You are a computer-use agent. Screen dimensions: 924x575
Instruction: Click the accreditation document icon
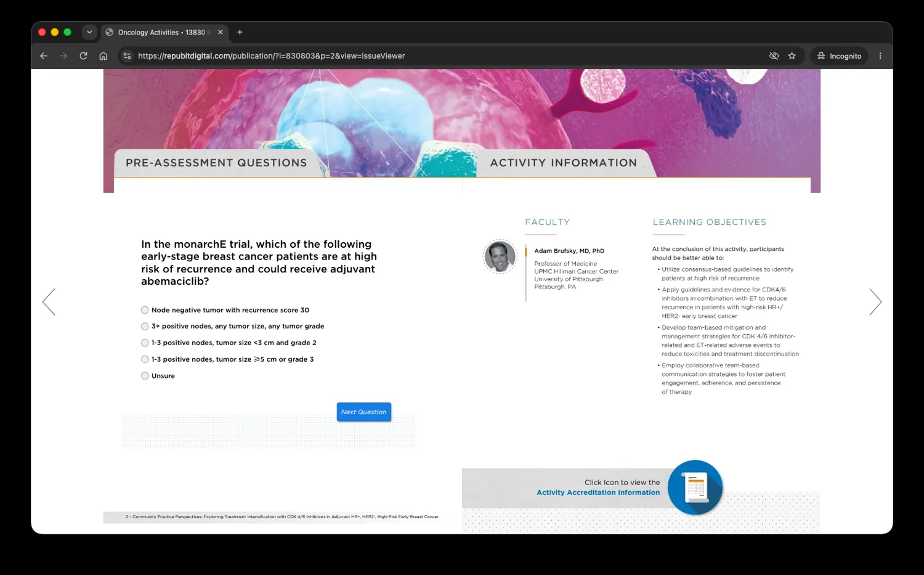coord(695,487)
